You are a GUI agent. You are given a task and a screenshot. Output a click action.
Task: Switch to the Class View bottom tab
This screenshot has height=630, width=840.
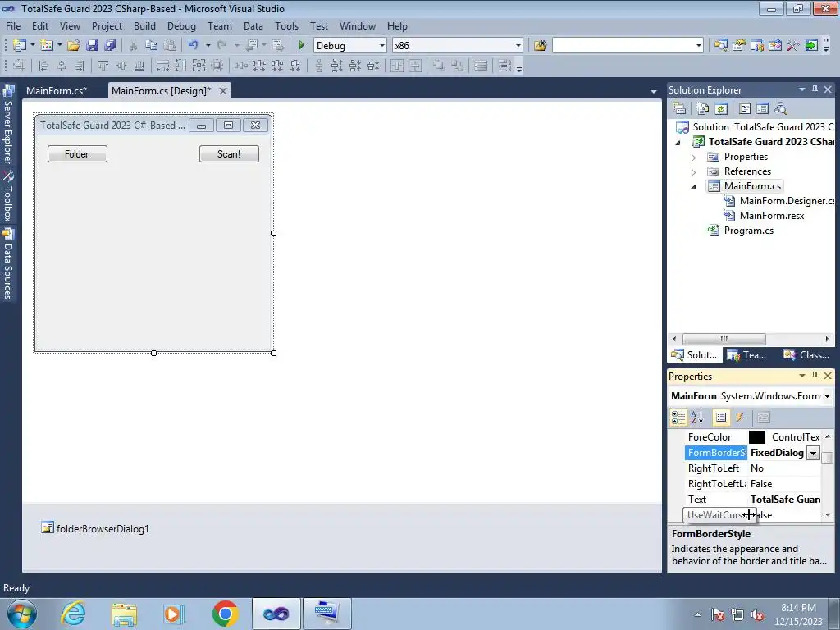click(806, 354)
